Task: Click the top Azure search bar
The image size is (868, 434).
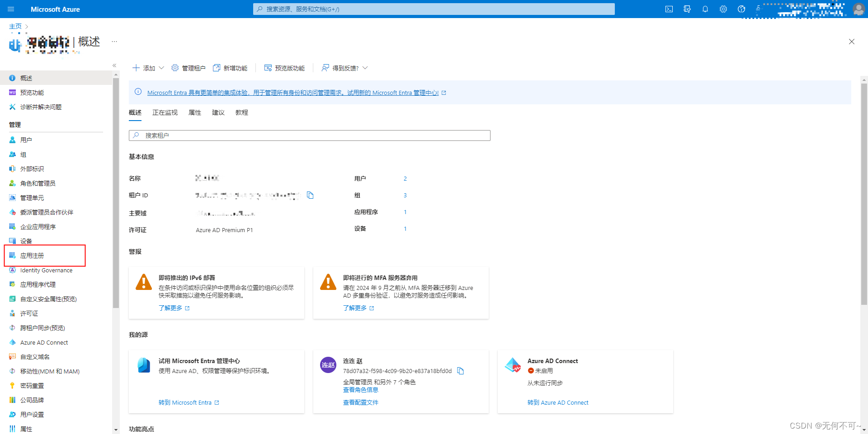Action: pyautogui.click(x=434, y=9)
